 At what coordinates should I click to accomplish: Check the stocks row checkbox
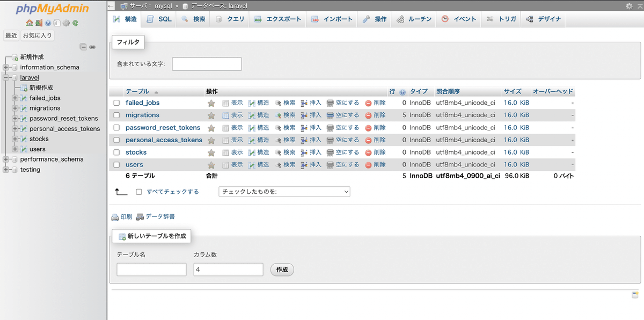[116, 152]
